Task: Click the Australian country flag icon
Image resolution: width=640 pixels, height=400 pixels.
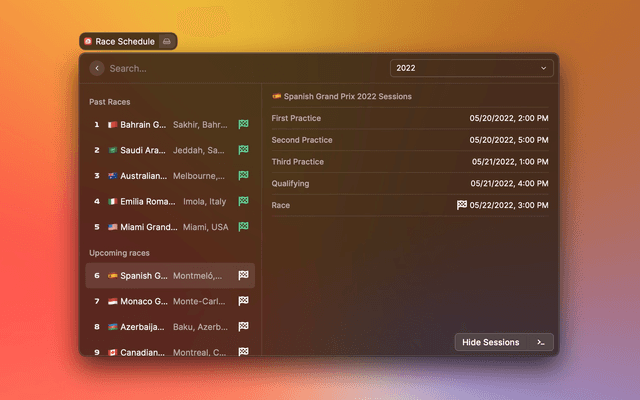Action: pos(113,176)
